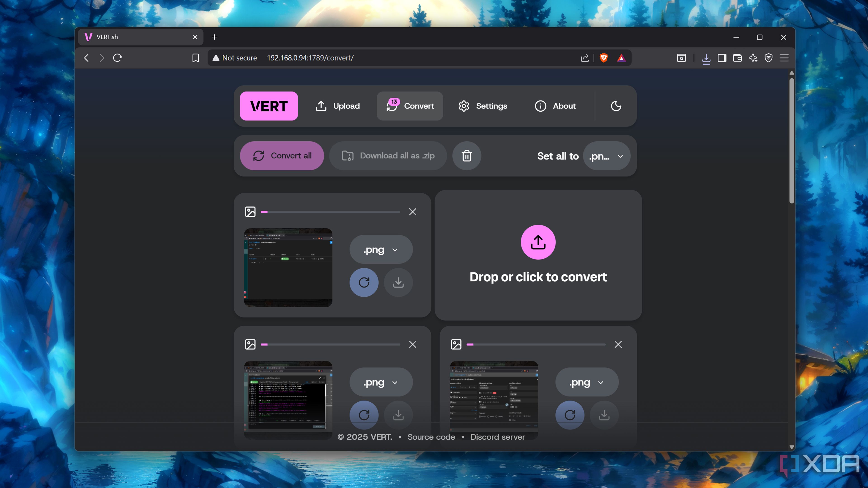Open the Discord server link

click(x=497, y=437)
